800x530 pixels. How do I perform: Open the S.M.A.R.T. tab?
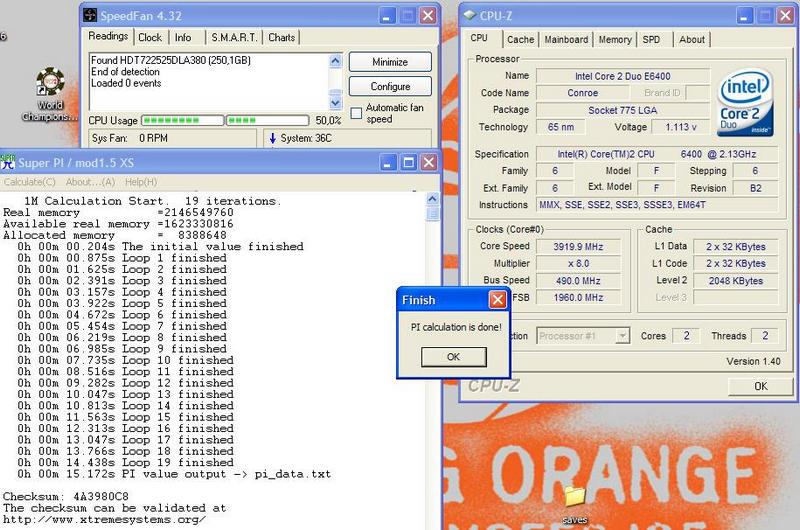234,38
